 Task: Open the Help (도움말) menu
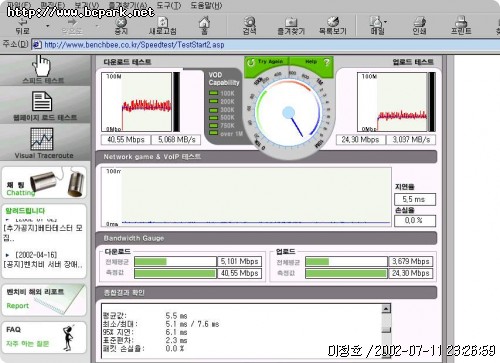206,5
